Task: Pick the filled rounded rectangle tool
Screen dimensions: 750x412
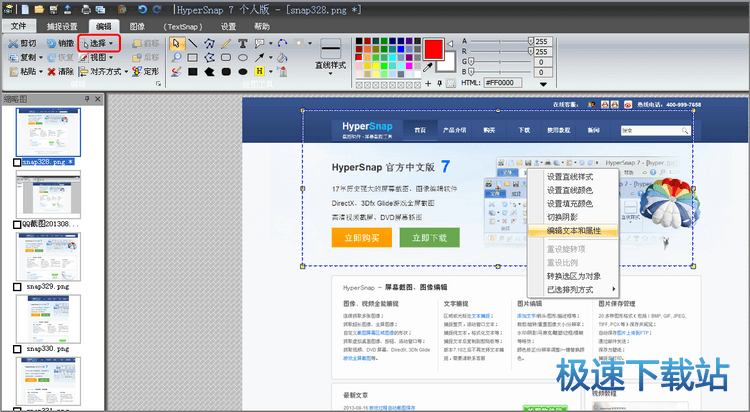Action: pos(226,72)
